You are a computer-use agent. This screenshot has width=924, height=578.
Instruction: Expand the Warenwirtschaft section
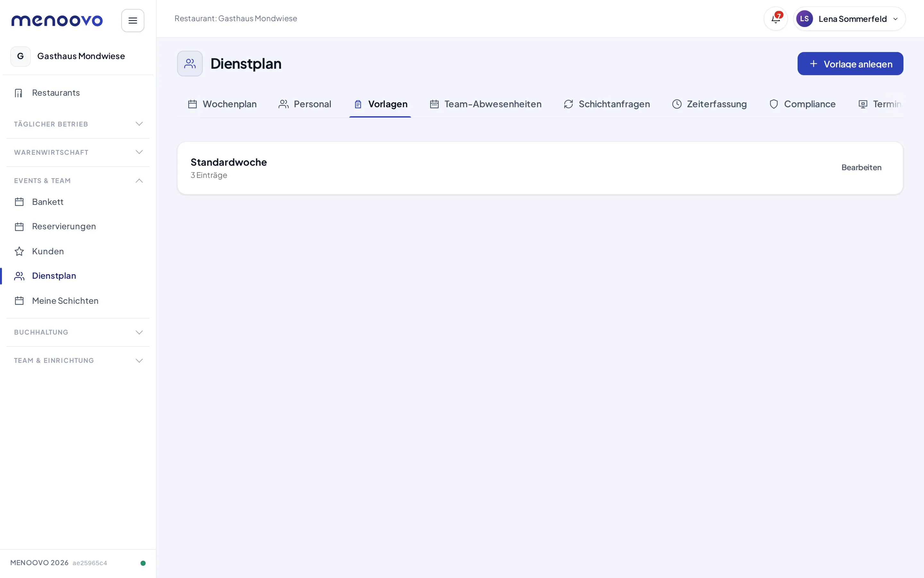tap(78, 153)
